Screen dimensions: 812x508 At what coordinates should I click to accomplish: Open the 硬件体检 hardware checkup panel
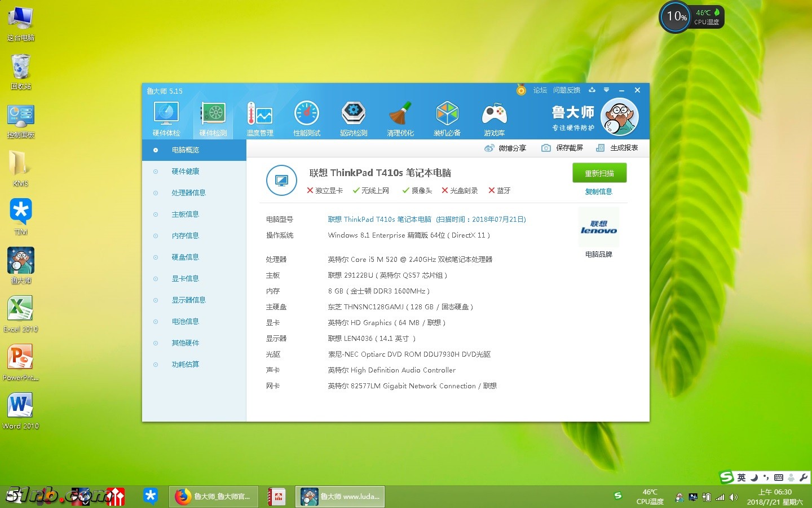click(166, 117)
